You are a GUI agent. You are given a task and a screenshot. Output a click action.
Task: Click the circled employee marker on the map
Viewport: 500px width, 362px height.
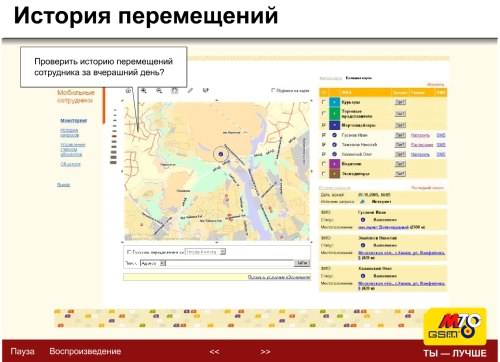(220, 154)
